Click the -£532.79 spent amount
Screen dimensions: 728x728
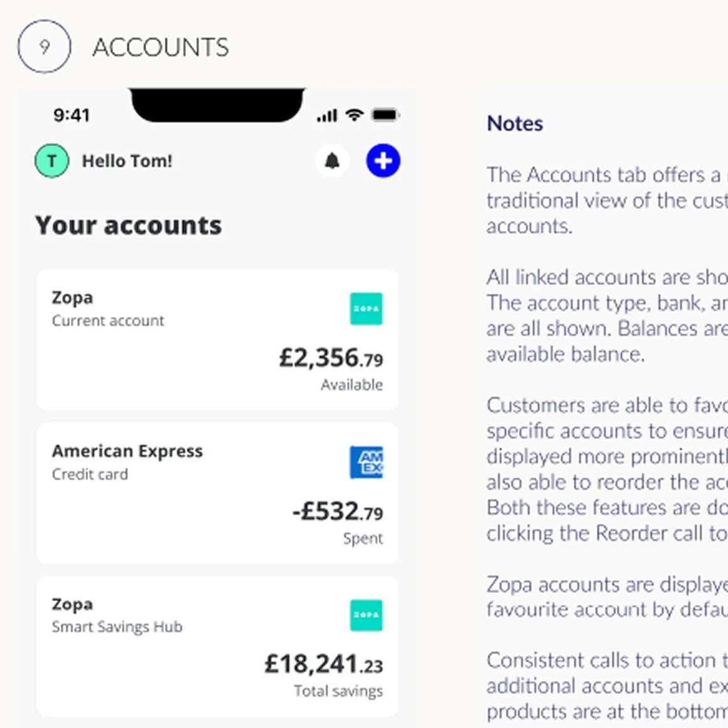[338, 511]
